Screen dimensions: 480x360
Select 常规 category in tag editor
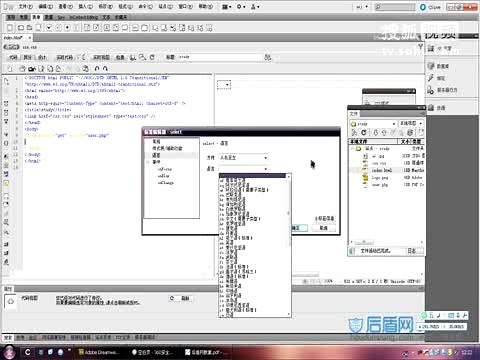[156, 141]
